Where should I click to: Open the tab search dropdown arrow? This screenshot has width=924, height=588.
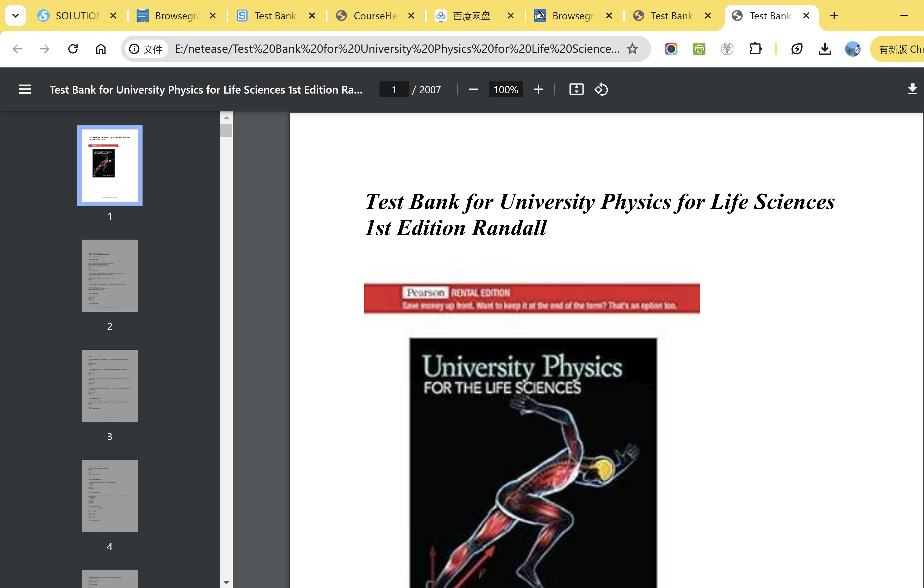pyautogui.click(x=15, y=16)
